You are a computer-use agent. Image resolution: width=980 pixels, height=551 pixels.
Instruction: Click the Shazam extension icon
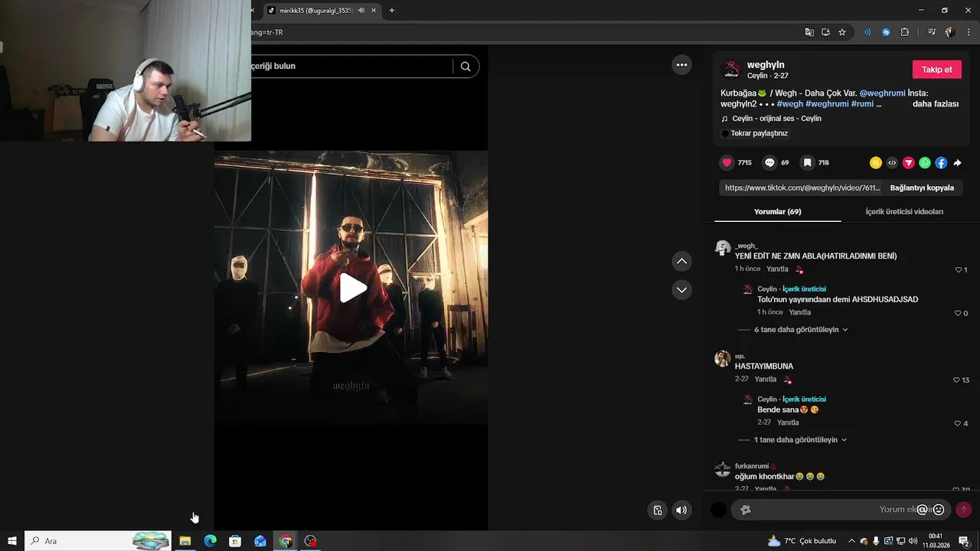[886, 32]
